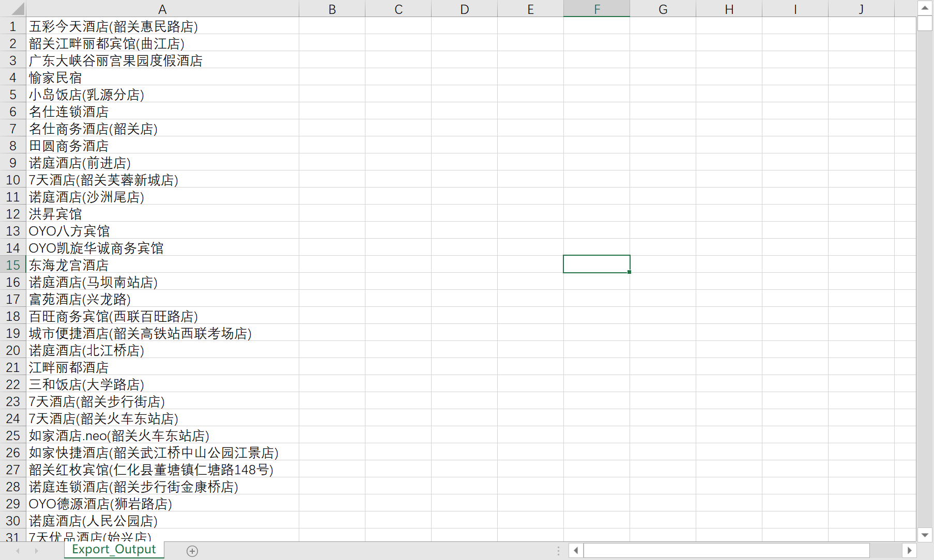934x560 pixels.
Task: Click the vertical scrollbar thumb
Action: (x=925, y=23)
